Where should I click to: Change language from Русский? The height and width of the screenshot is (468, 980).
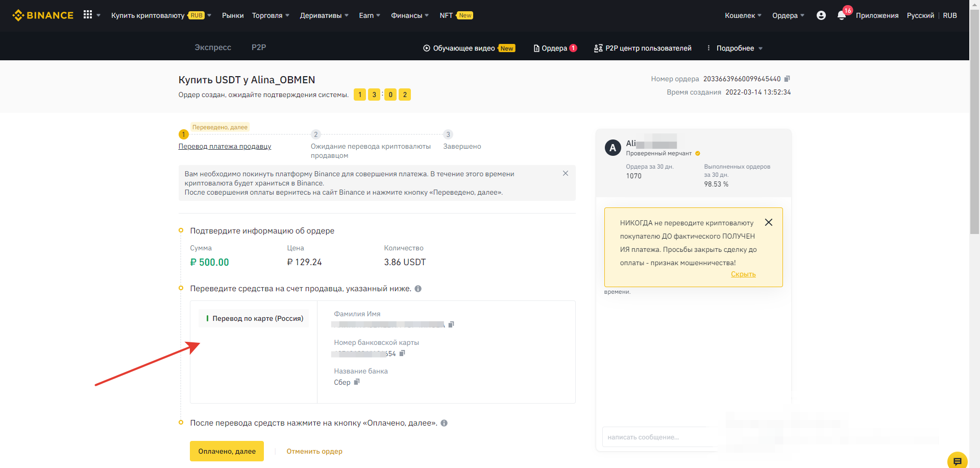920,15
